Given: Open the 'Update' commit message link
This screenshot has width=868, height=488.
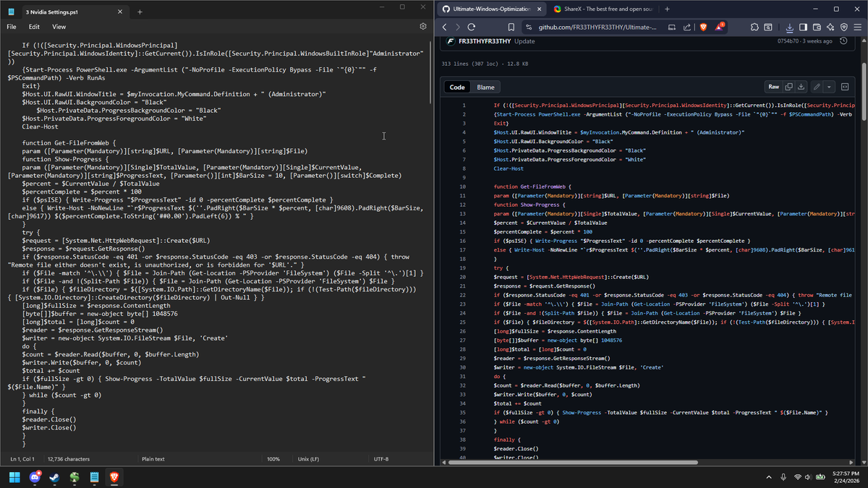Looking at the screenshot, I should [x=524, y=41].
